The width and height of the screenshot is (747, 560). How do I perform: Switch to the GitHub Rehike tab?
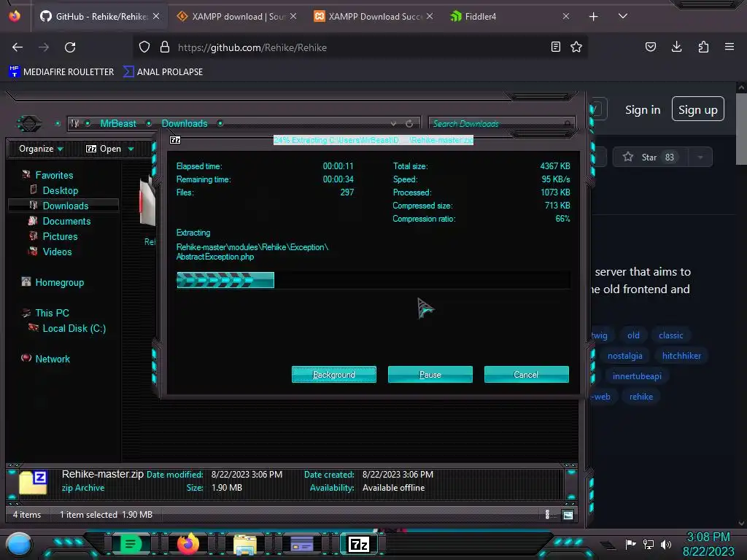(x=100, y=16)
